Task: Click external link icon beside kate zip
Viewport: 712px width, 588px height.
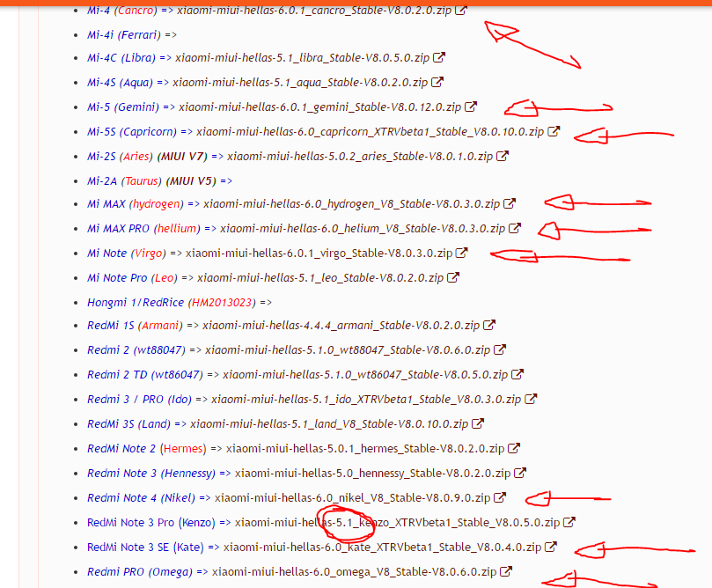Action: click(x=551, y=547)
